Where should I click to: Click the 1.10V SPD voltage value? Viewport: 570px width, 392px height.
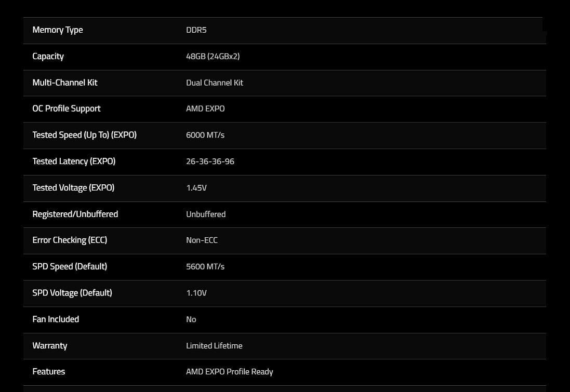[x=196, y=293]
